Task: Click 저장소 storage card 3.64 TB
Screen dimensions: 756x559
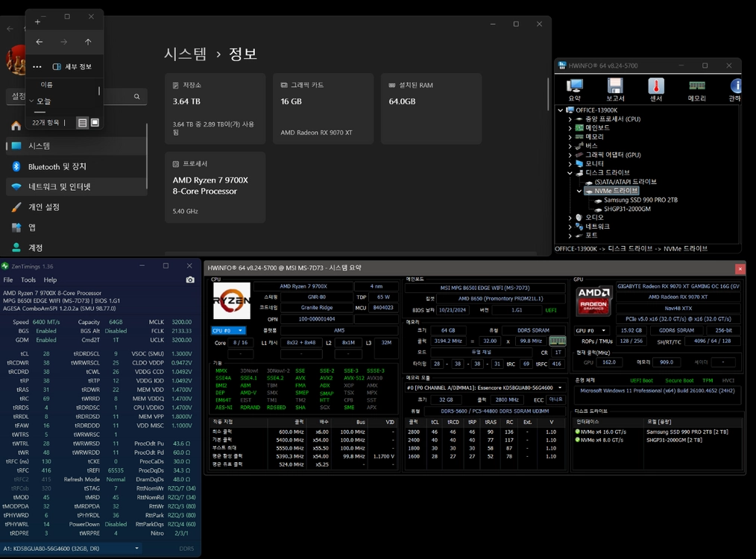Action: point(215,109)
